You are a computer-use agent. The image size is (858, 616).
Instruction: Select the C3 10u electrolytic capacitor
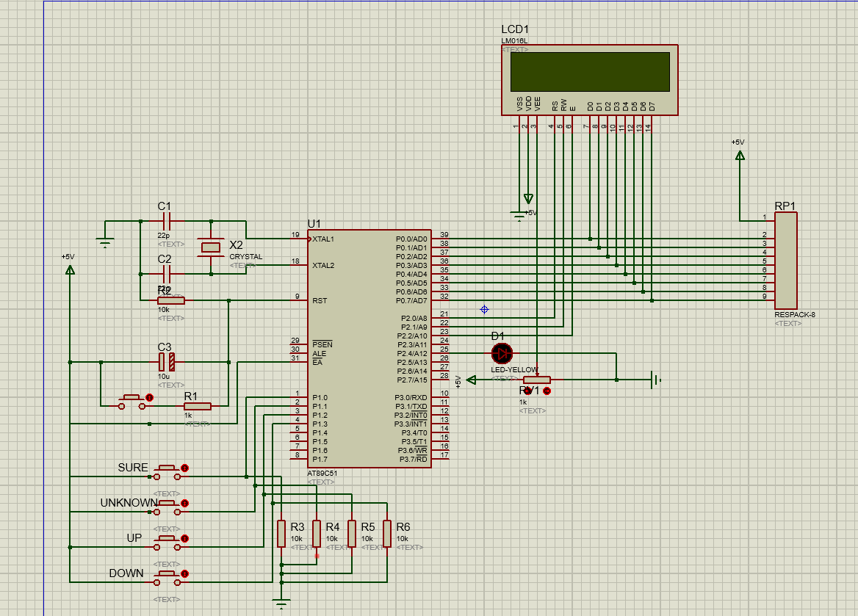167,362
